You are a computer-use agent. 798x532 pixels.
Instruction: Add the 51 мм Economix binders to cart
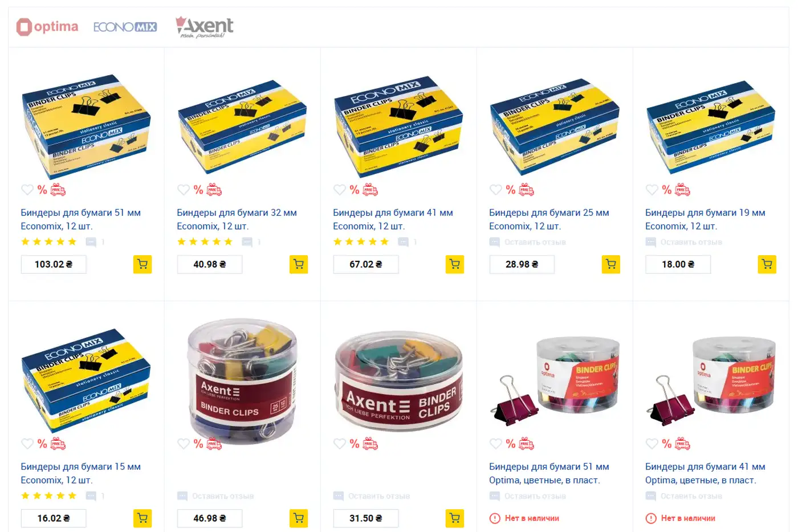(x=142, y=264)
